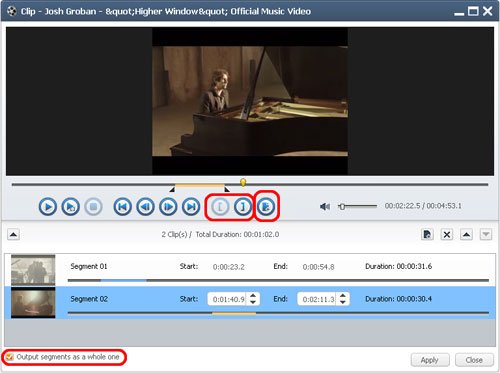Move the selected segment up

pyautogui.click(x=466, y=235)
